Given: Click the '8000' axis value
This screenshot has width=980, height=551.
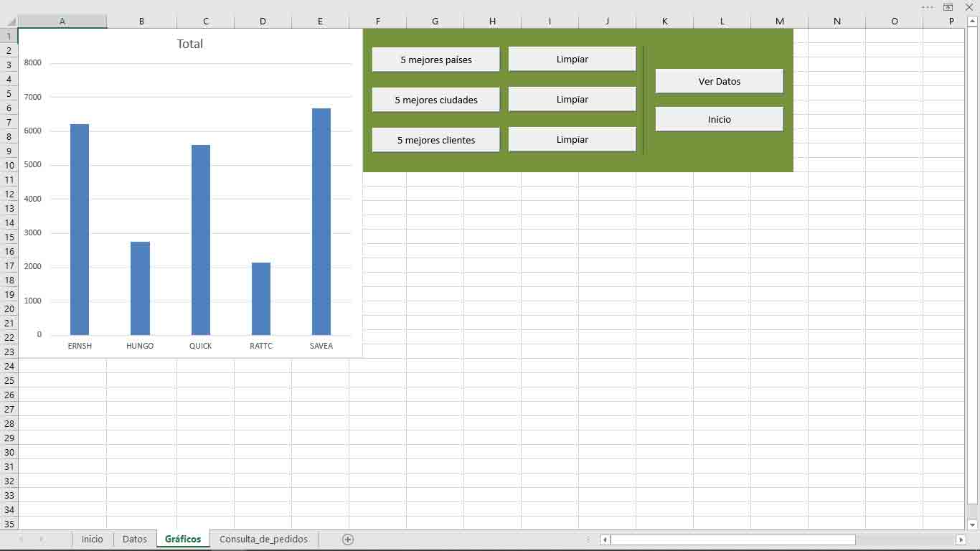Looking at the screenshot, I should pos(33,62).
